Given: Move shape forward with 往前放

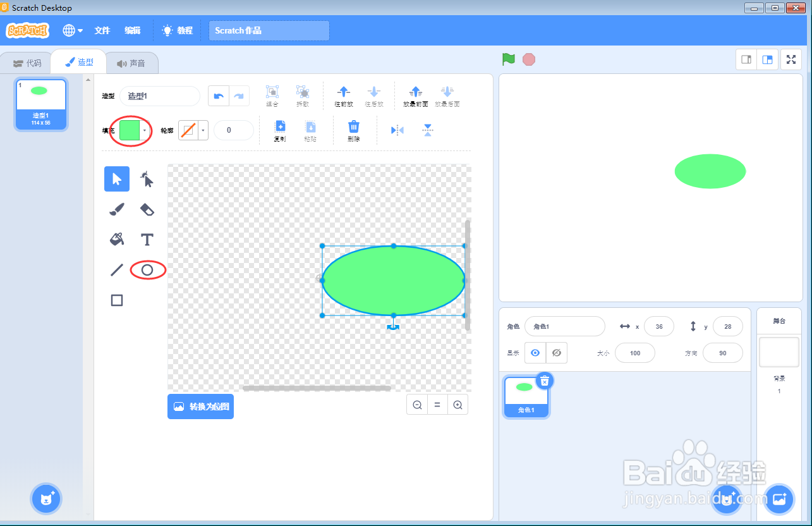Looking at the screenshot, I should click(343, 96).
